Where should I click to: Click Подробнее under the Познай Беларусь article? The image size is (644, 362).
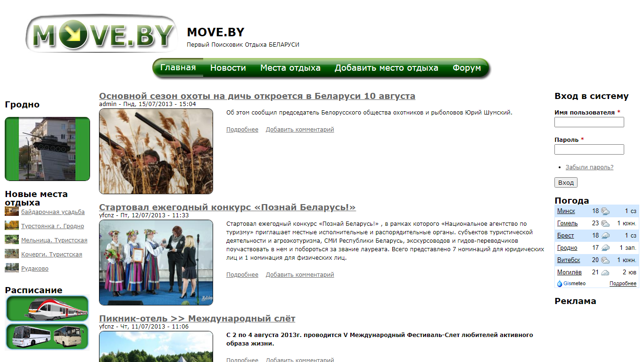[242, 275]
